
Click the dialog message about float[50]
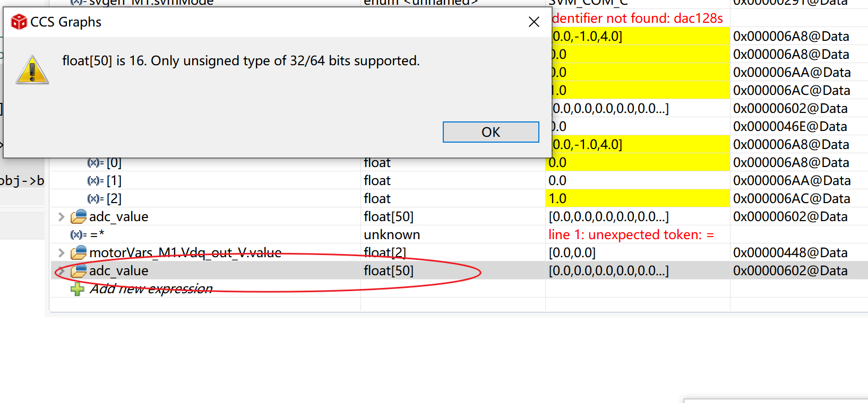241,61
